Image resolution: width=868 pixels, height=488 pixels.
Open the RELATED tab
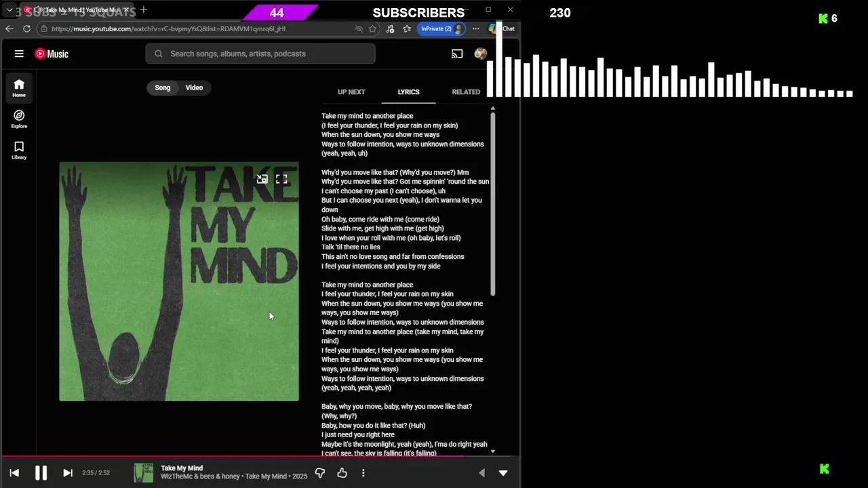coord(466,92)
